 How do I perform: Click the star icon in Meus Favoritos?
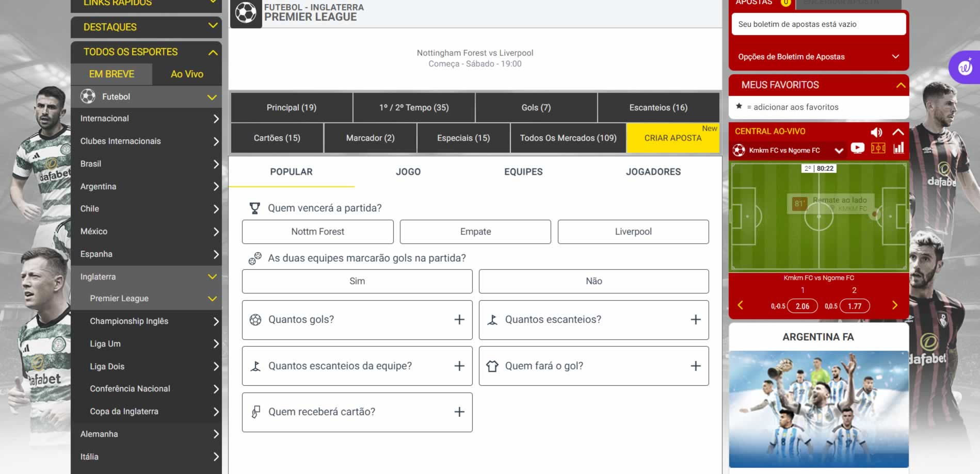pos(739,106)
